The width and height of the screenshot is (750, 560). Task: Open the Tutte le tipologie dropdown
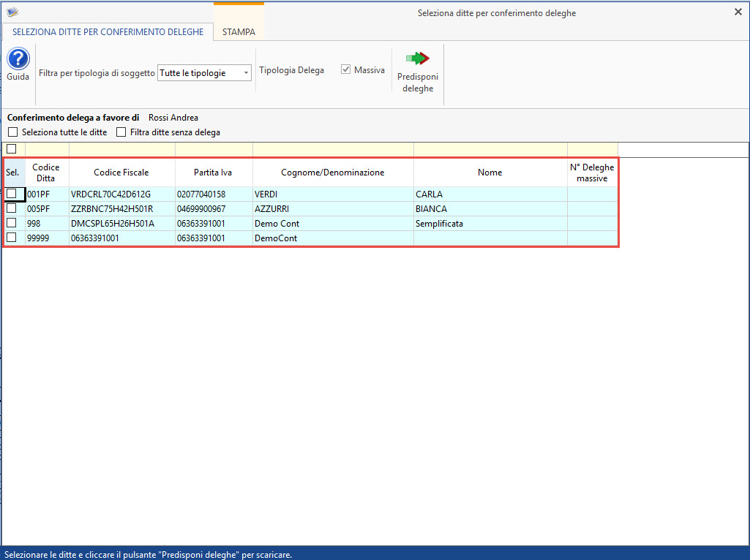pos(204,73)
